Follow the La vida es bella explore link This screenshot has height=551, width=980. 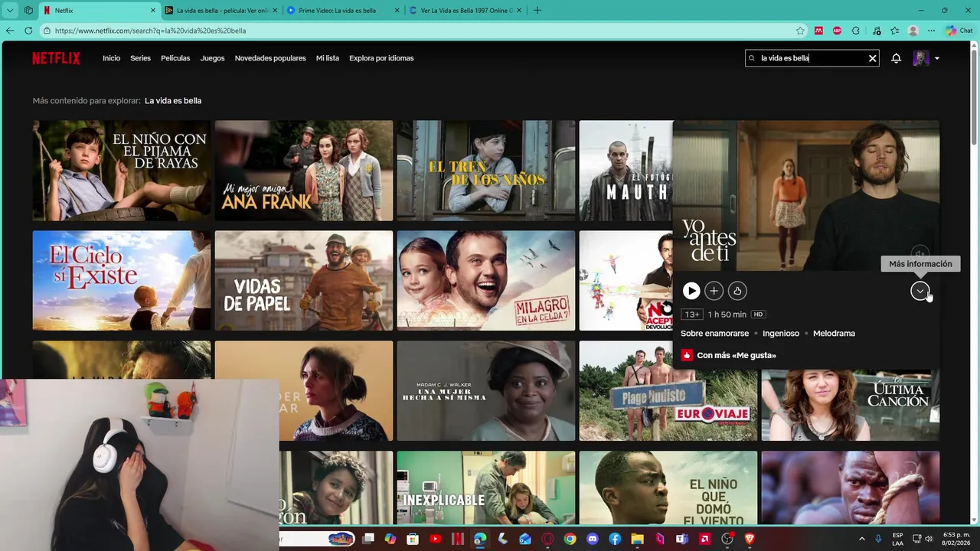173,101
